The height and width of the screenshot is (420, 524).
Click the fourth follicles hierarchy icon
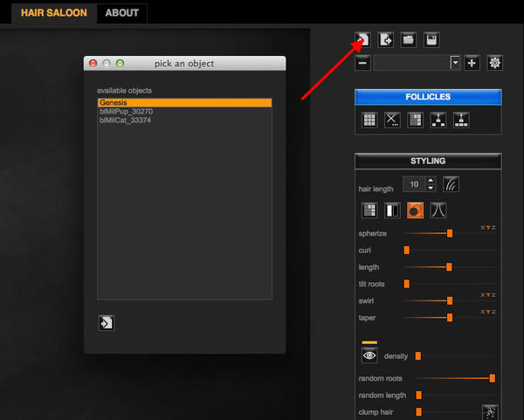pos(438,120)
